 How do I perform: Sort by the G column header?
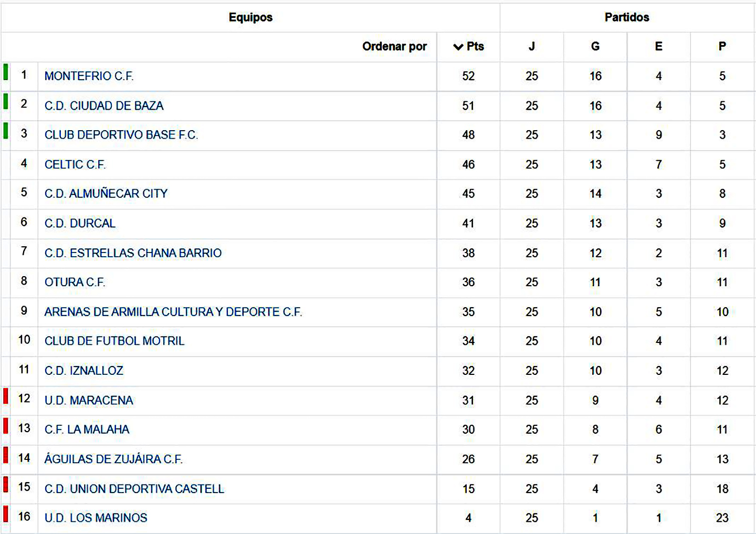click(x=595, y=47)
